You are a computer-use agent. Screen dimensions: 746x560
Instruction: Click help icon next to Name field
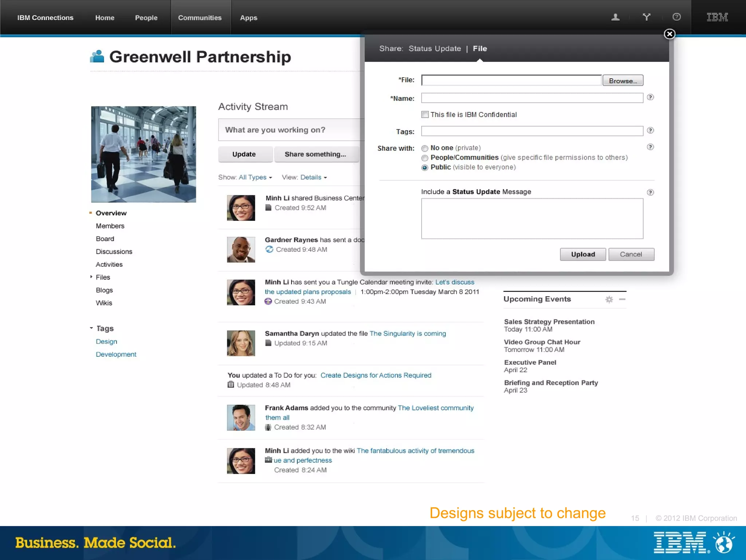[650, 97]
